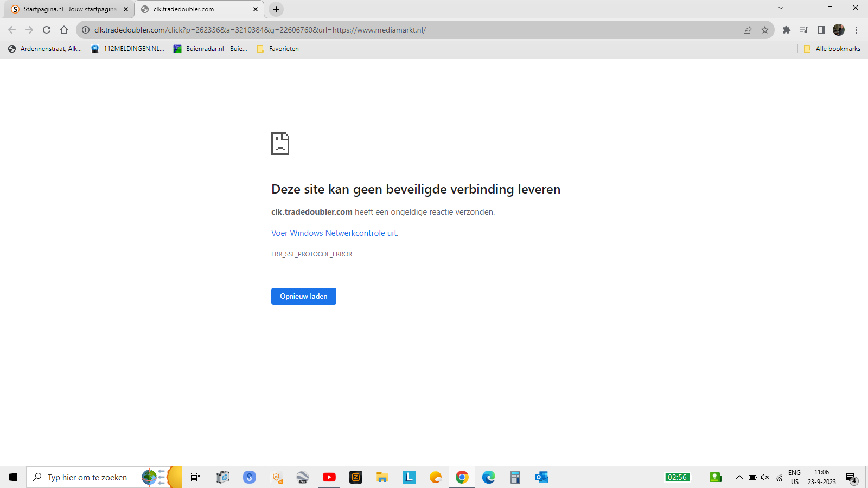
Task: Click the Opnieuw laden button
Action: [303, 296]
